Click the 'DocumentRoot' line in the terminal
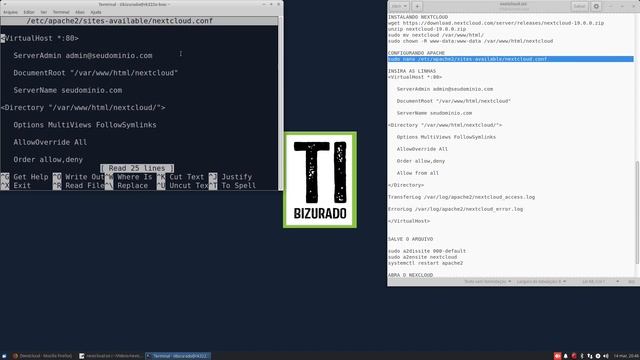This screenshot has height=360, width=640. 96,73
